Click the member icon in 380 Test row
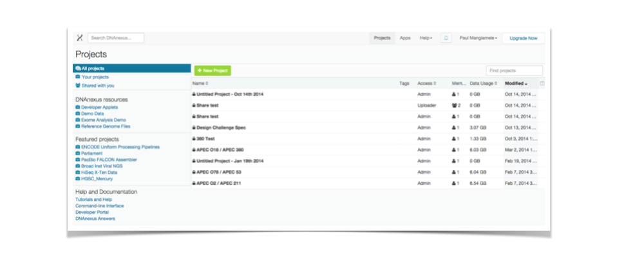Screen dimensions: 644x273 (x=454, y=139)
